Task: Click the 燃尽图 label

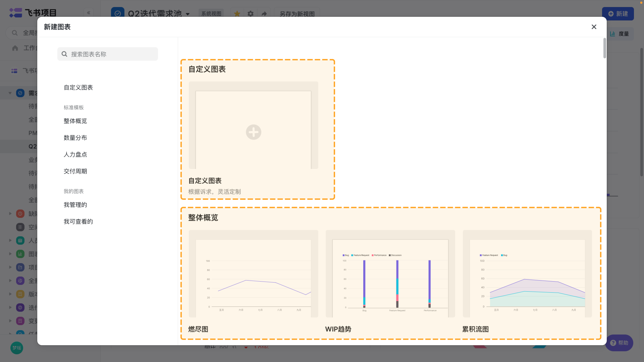Action: click(x=198, y=329)
